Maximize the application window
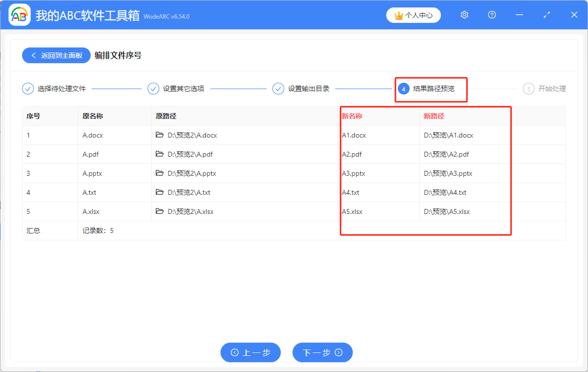 [547, 15]
